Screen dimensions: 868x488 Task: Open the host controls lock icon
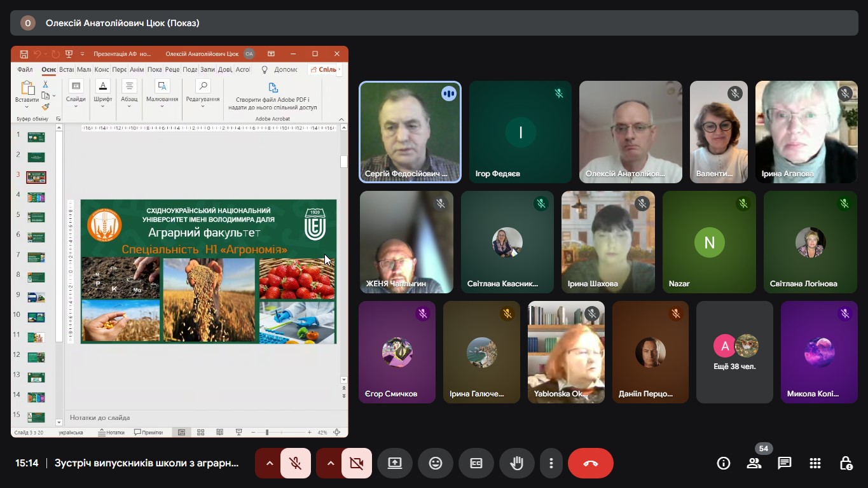tap(846, 463)
